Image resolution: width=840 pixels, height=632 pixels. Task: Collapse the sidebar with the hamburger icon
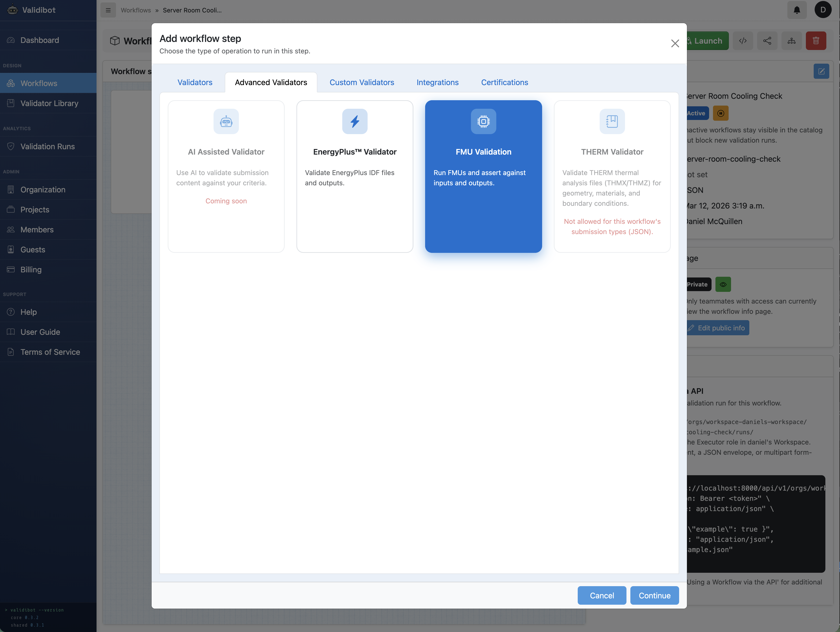click(108, 10)
